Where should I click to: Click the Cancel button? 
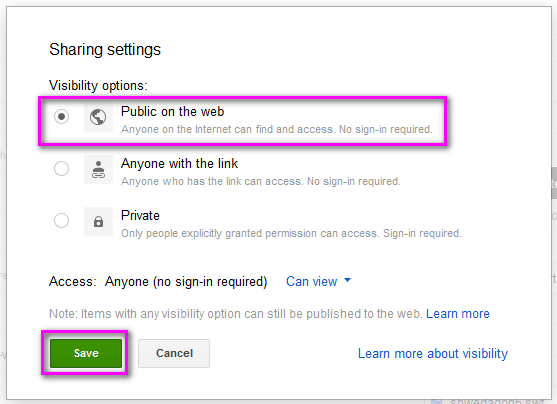pyautogui.click(x=174, y=353)
